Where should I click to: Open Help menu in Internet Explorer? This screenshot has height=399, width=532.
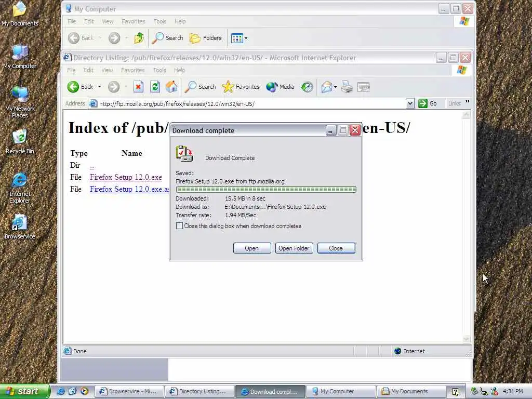click(x=179, y=70)
